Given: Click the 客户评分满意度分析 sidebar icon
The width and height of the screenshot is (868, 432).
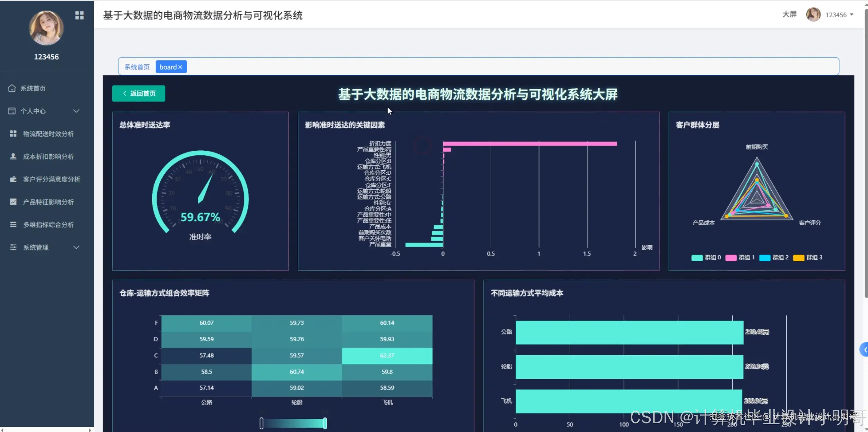Looking at the screenshot, I should pyautogui.click(x=13, y=179).
